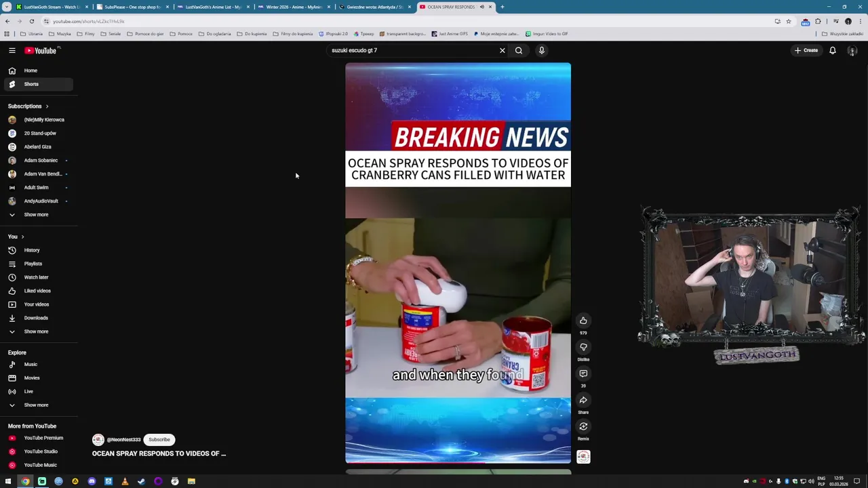Remix this Short
This screenshot has height=488, width=868.
coord(583,426)
